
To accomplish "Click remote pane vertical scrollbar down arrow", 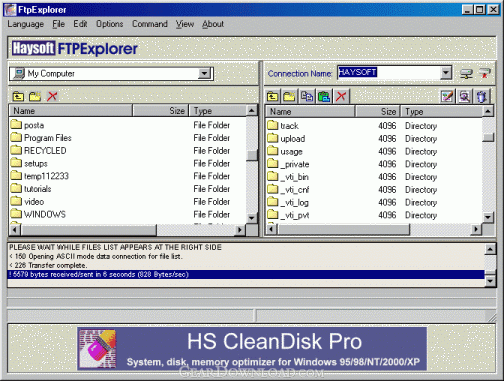I will [x=488, y=218].
